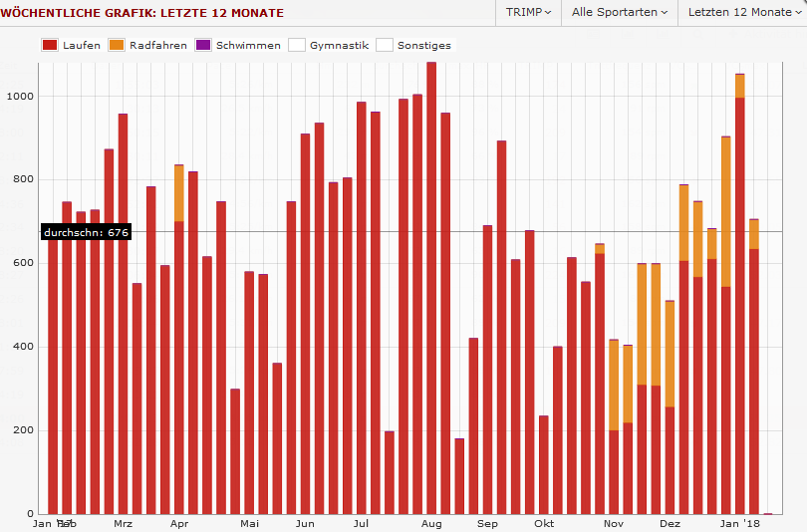Open the TRIMP metric dropdown
Viewport: 807px width, 532px height.
[x=527, y=12]
